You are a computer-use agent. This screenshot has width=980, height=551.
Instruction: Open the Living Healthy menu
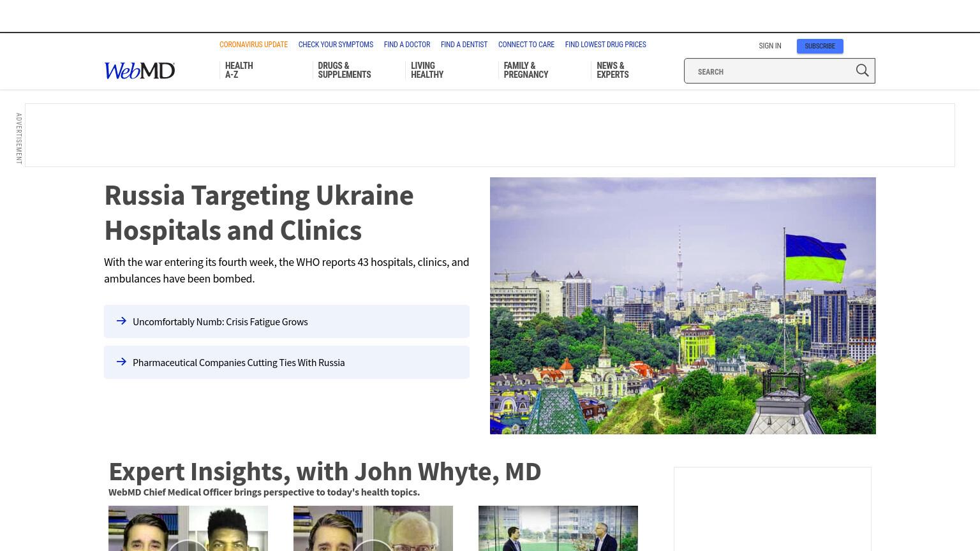(427, 70)
